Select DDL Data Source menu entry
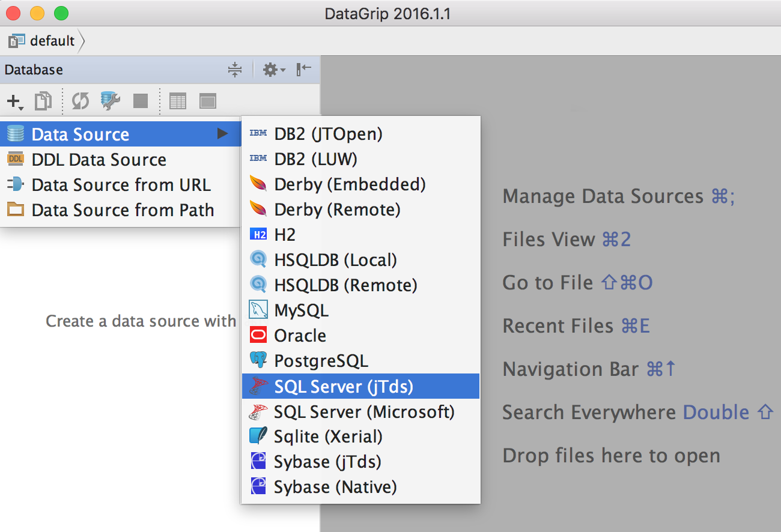Image resolution: width=781 pixels, height=532 pixels. coord(99,160)
